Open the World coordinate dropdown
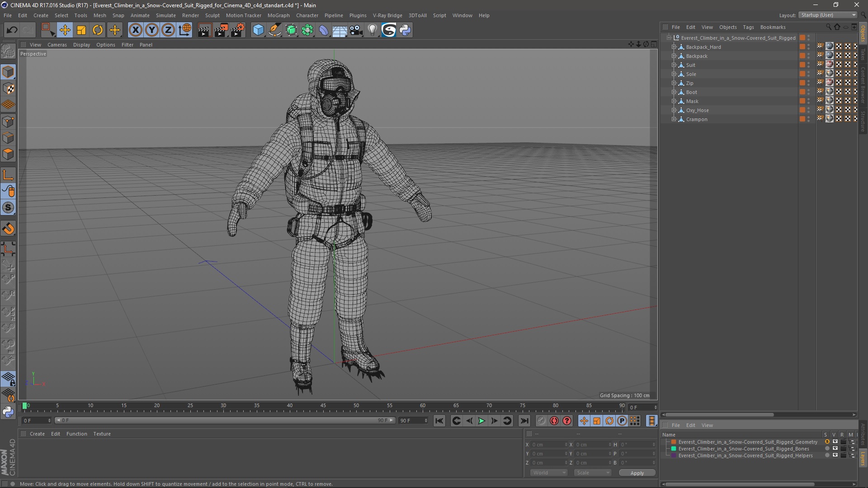Screen dimensions: 868x488 549,473
